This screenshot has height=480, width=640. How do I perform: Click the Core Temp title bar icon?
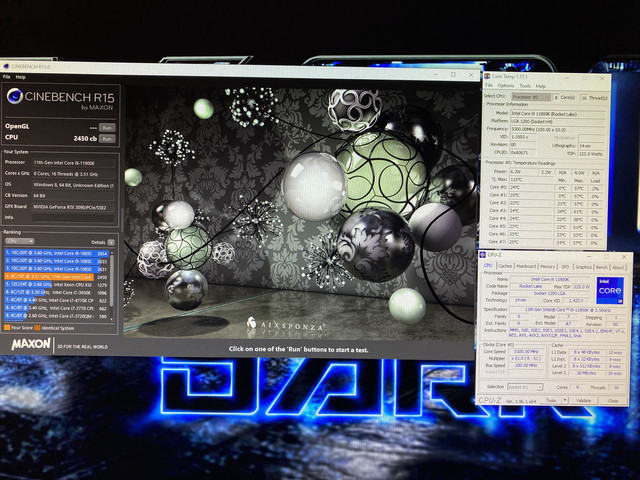(x=487, y=77)
